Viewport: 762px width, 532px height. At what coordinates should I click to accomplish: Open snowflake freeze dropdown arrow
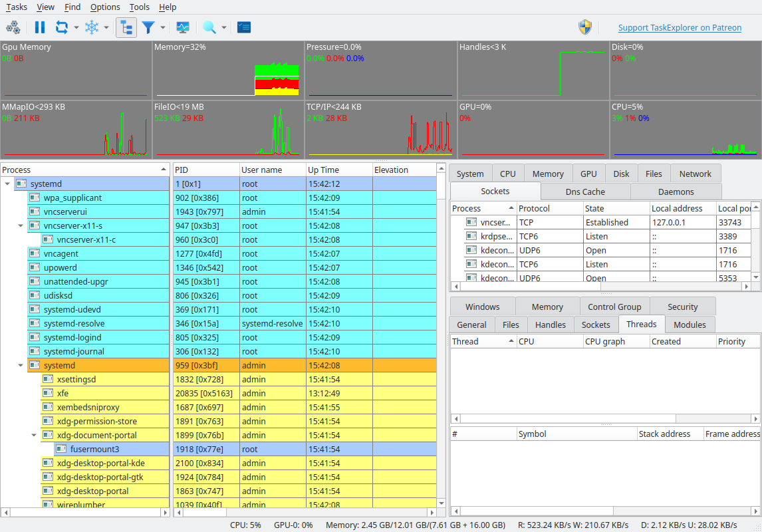tap(106, 28)
